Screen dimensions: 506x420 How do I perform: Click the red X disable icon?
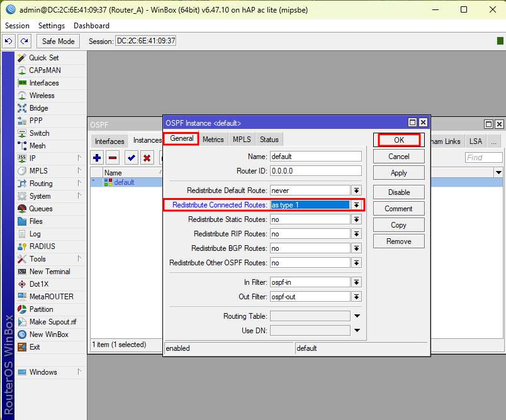click(x=147, y=158)
